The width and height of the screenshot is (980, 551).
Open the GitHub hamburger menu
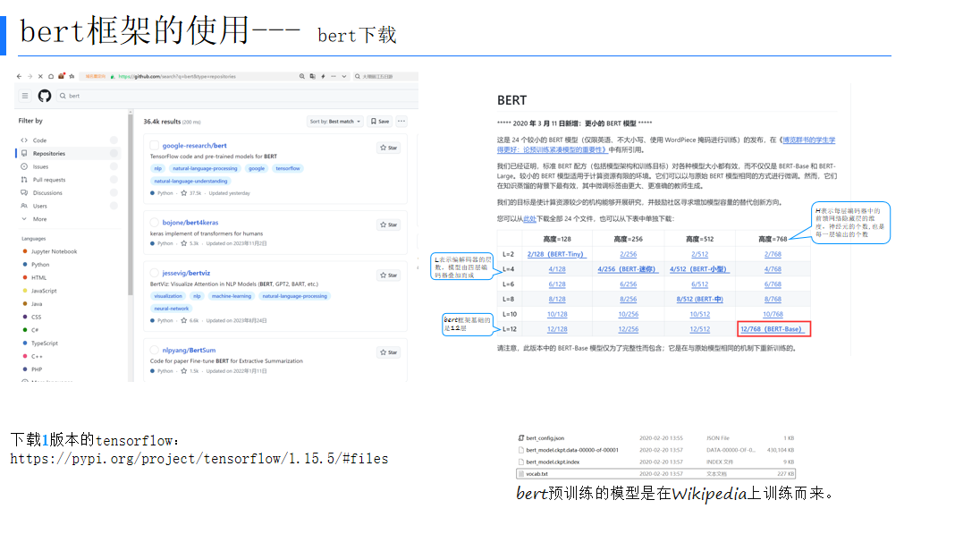point(25,96)
